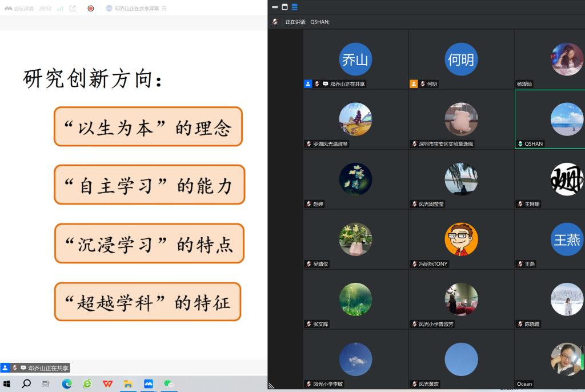Screen dimensions: 585x392
Task: Check the network signal strength icon
Action: click(60, 8)
